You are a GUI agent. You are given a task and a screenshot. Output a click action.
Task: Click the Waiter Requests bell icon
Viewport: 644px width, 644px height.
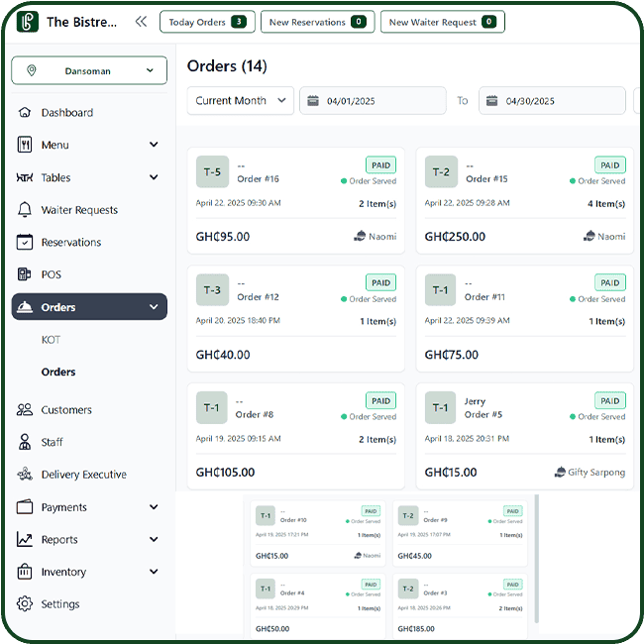(25, 210)
